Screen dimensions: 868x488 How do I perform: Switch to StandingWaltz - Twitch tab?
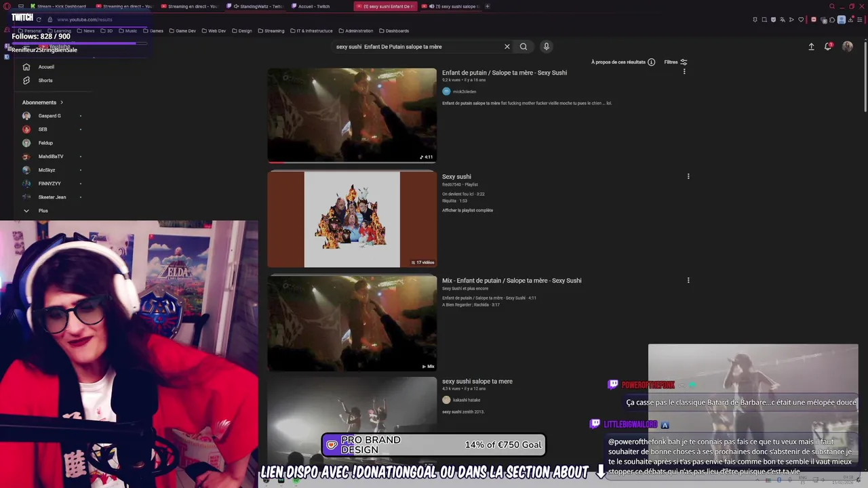256,7
